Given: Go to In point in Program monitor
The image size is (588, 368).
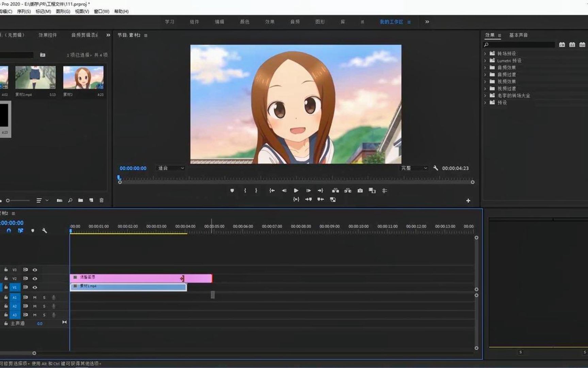Looking at the screenshot, I should click(272, 190).
